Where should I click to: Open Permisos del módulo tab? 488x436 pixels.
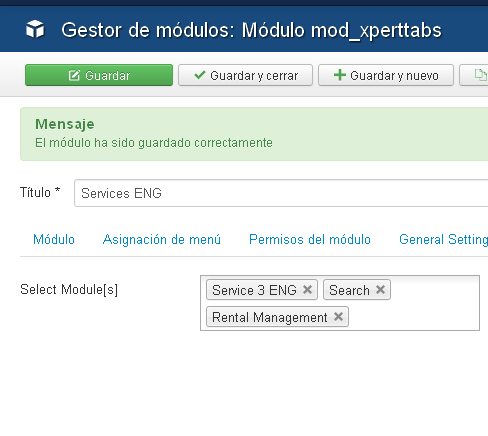pyautogui.click(x=310, y=240)
